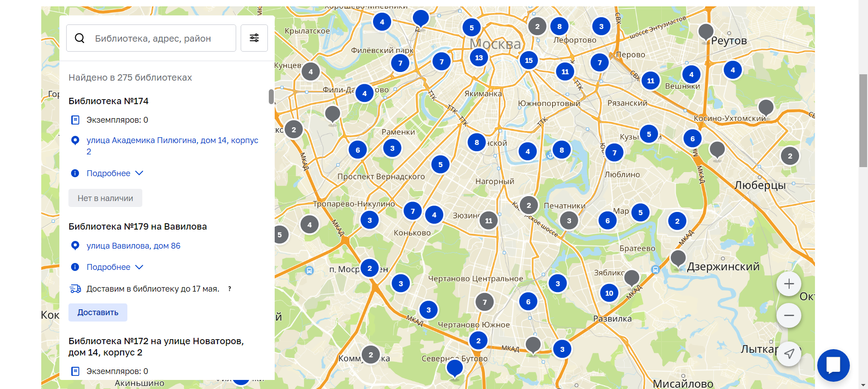Open cluster 8 above Лефортово

(560, 26)
